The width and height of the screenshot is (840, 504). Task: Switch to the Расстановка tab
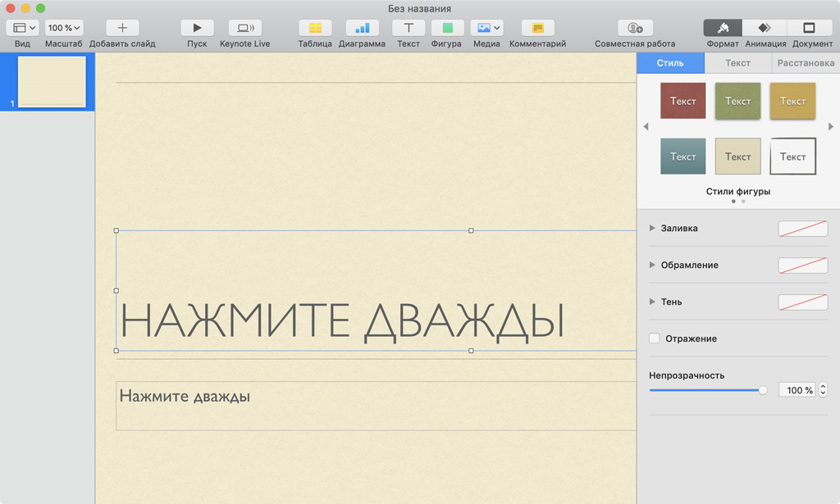click(806, 63)
